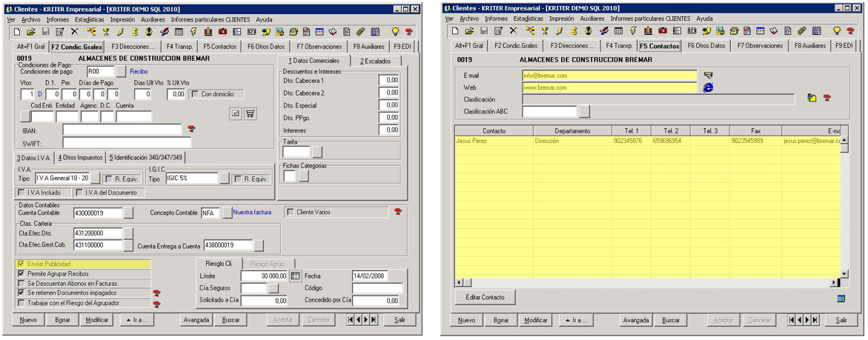Viewport: 868px width, 340px height.
Task: Click paperclip icon in Condic.Grales window toolbar
Action: point(360,31)
